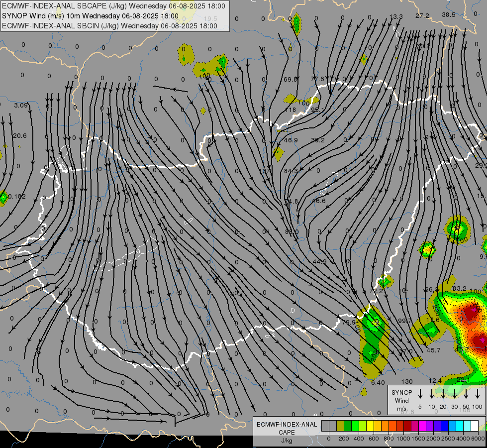Click the map value 46.6
Viewport: 487px width, 448px height.
point(319,201)
